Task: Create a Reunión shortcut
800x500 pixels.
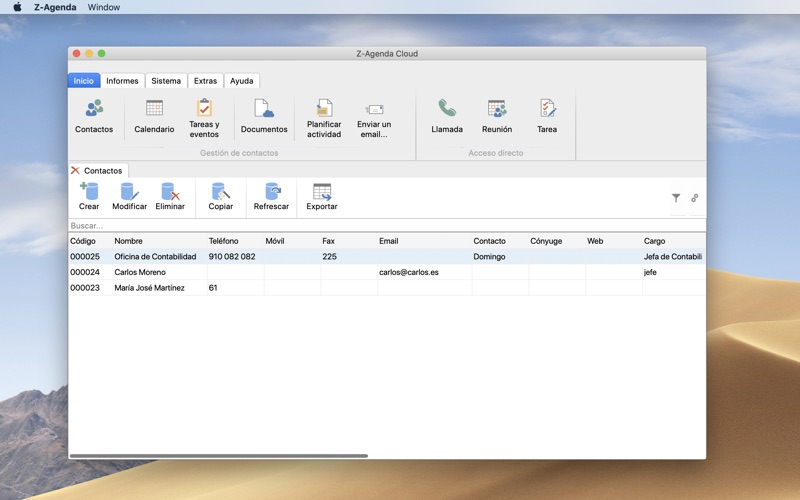Action: pyautogui.click(x=497, y=116)
